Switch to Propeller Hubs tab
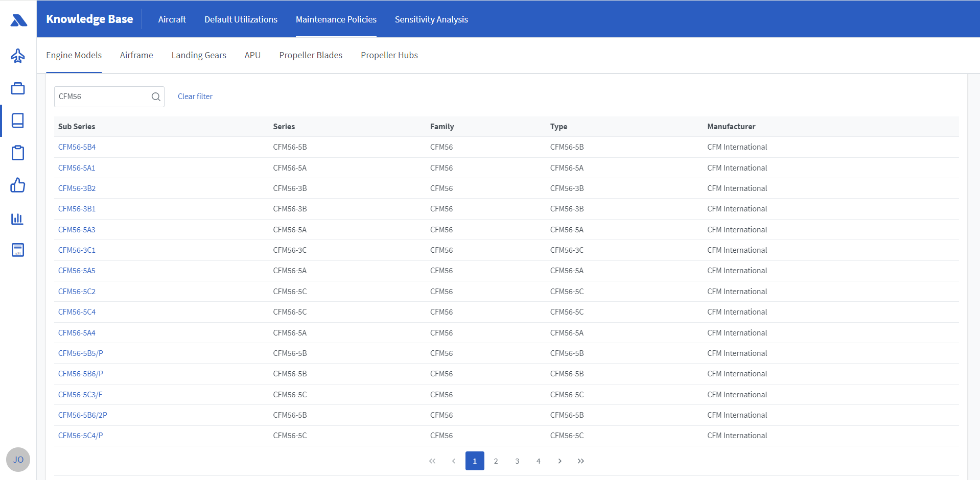 coord(389,55)
